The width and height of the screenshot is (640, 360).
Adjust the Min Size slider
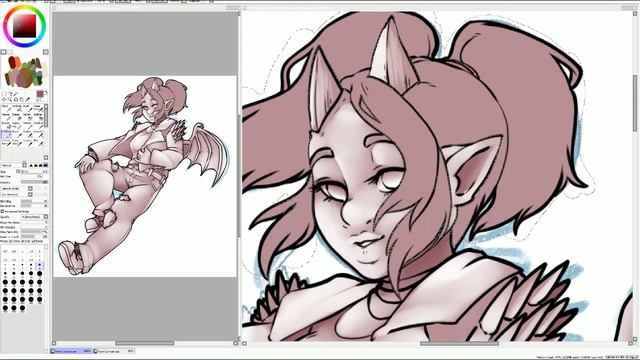pos(34,176)
